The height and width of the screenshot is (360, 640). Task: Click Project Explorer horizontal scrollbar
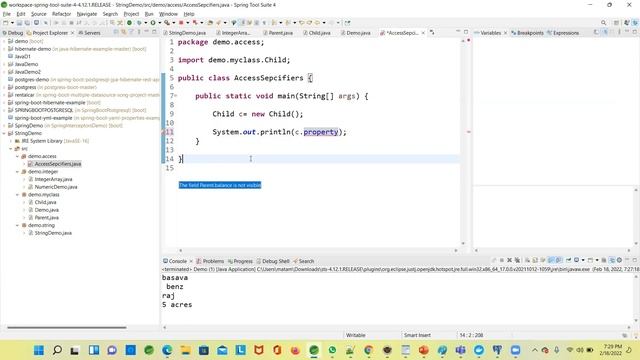click(67, 327)
